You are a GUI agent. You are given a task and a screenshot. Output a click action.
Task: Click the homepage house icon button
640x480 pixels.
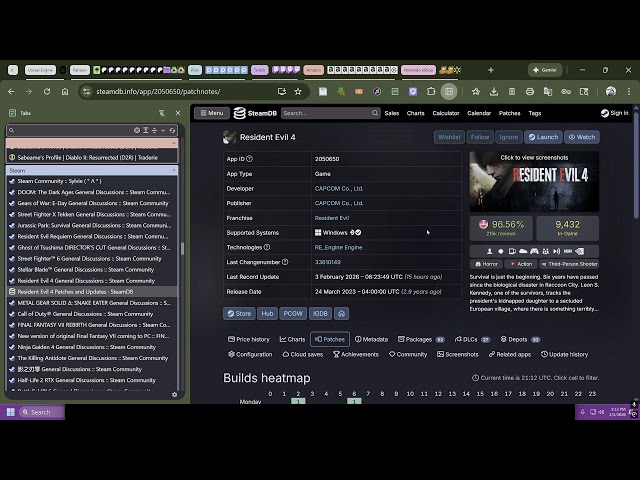[341, 313]
